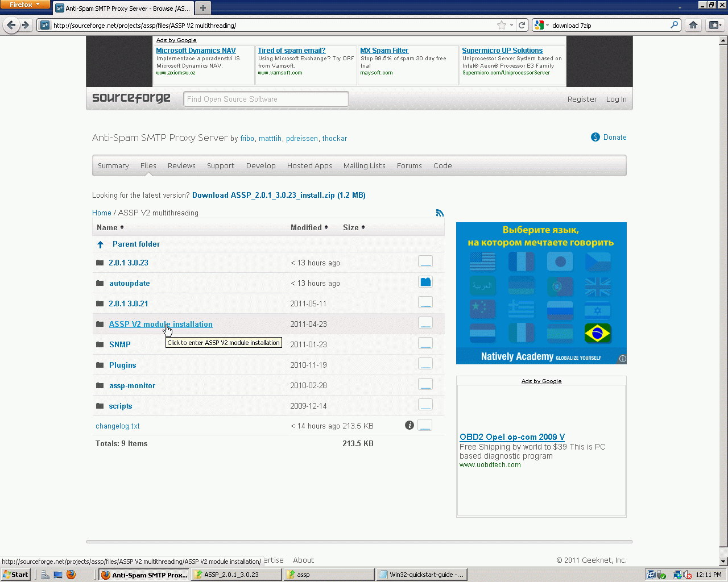
Task: Click the taskbar clock showing 12:11 PM
Action: click(709, 575)
